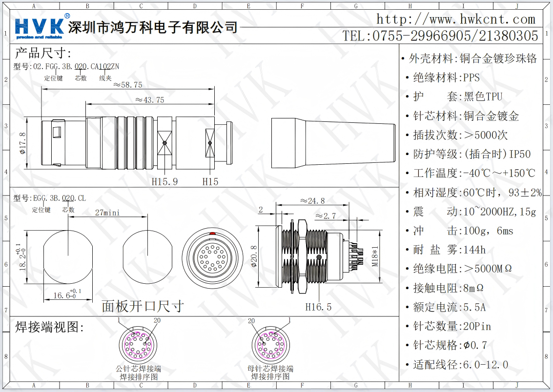Select the tapered cable boot drawing

pyautogui.click(x=333, y=143)
